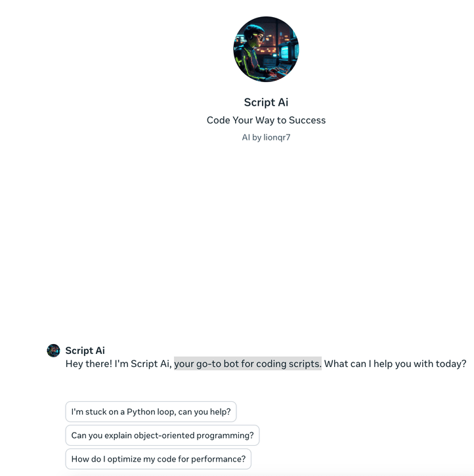
Task: Pick "How do I optimize my code" suggestion
Action: click(x=158, y=459)
